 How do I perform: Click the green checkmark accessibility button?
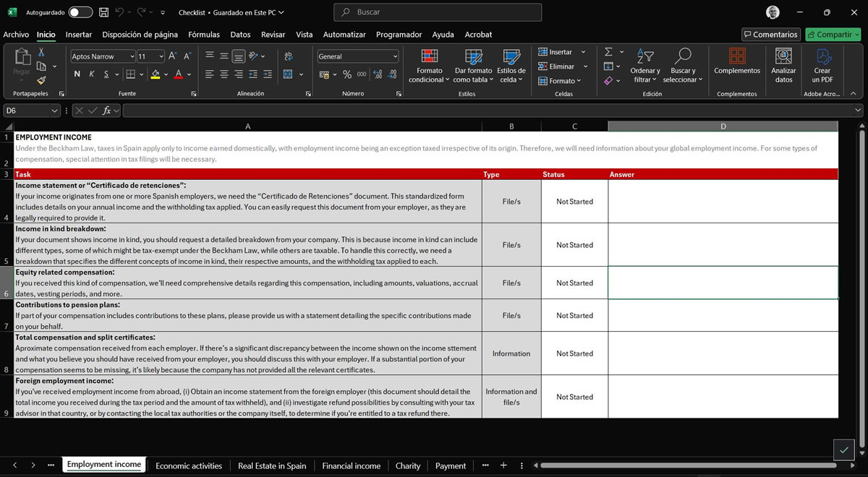843,450
